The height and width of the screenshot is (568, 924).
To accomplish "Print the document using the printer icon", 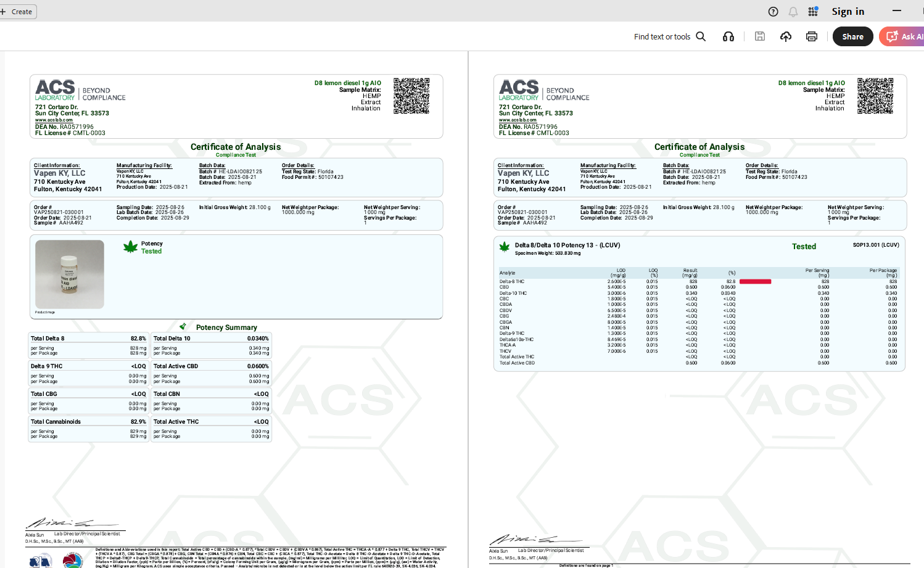I will coord(812,36).
